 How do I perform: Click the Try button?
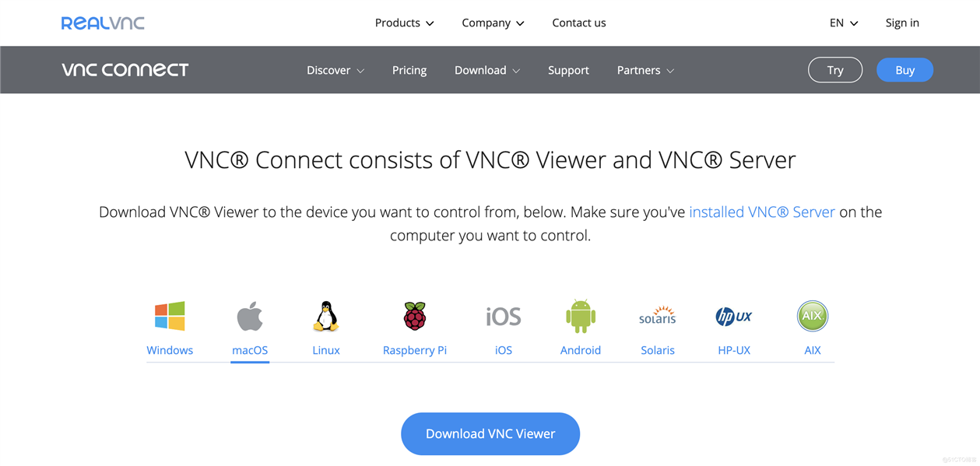tap(835, 70)
